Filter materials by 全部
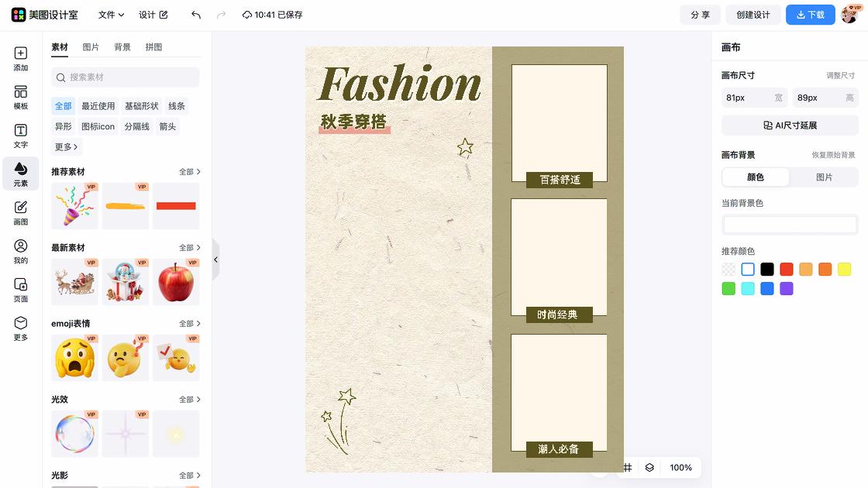The image size is (868, 488). tap(63, 106)
